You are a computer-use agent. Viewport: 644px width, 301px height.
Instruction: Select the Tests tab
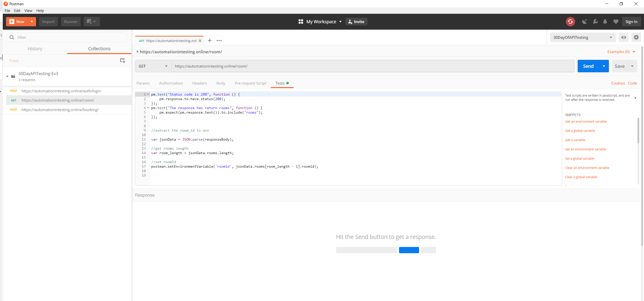pyautogui.click(x=282, y=83)
